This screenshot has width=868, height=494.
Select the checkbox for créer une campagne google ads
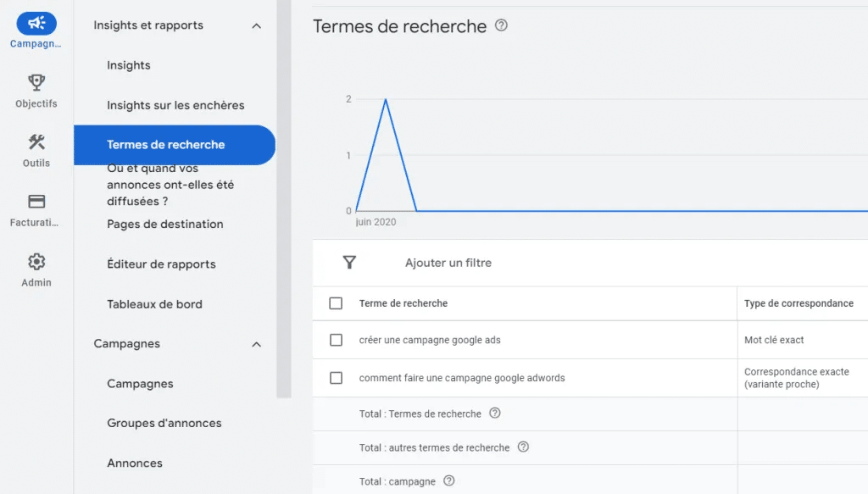(x=336, y=340)
